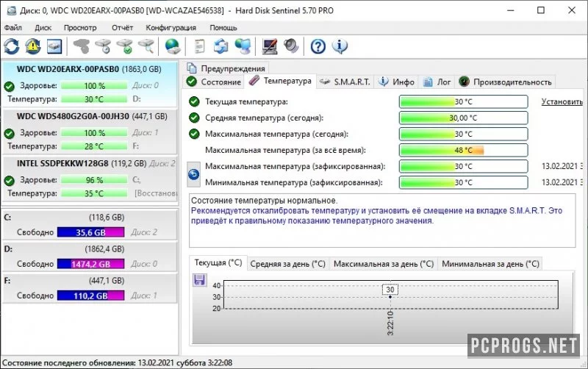Open the Помощь menu

223,28
